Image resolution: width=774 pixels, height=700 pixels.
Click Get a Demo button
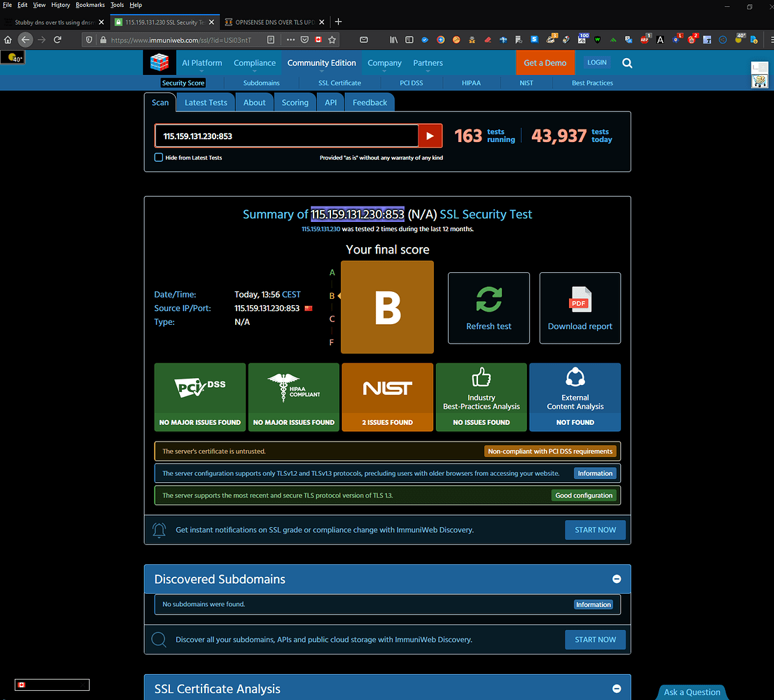point(545,63)
